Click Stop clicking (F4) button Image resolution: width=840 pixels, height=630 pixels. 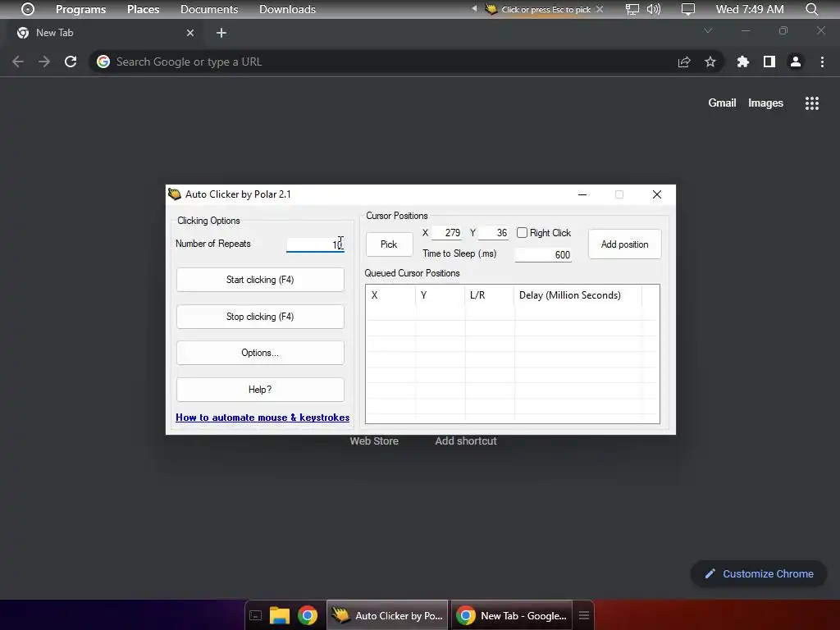(260, 317)
